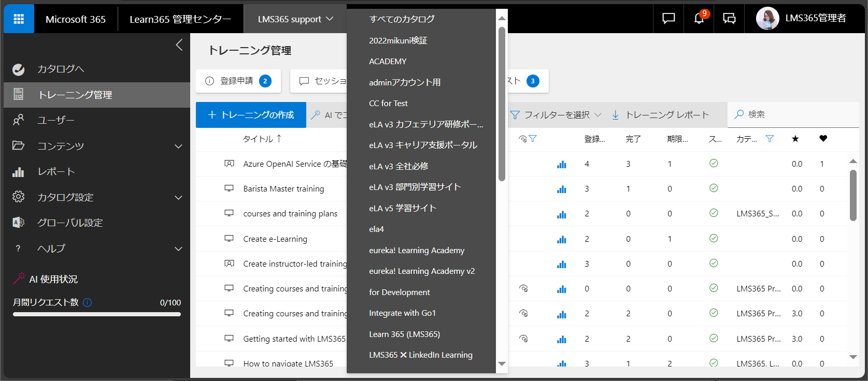Click トレーニングの作成 button
The image size is (868, 381).
point(251,115)
